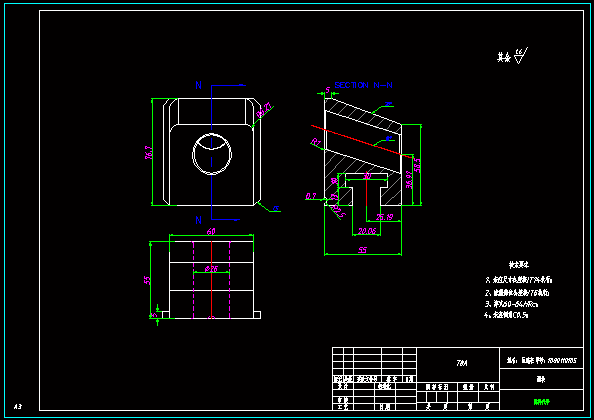Click the surface roughness symbol

click(x=521, y=56)
